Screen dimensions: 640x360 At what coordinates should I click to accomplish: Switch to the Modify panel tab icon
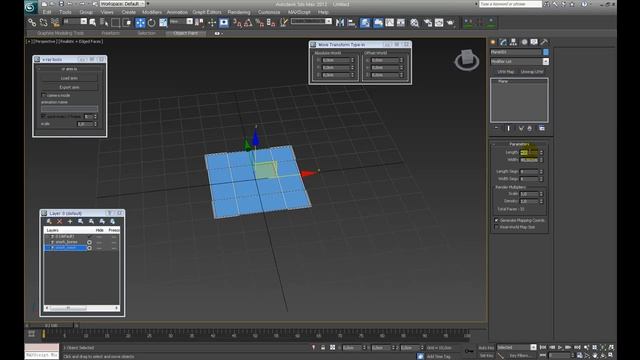(x=503, y=42)
